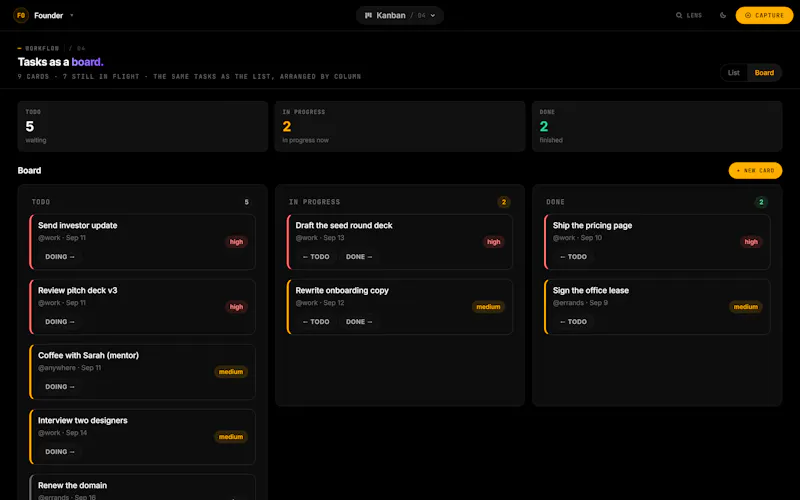Viewport: 800px width, 500px height.
Task: Click the New Card button
Action: [755, 170]
